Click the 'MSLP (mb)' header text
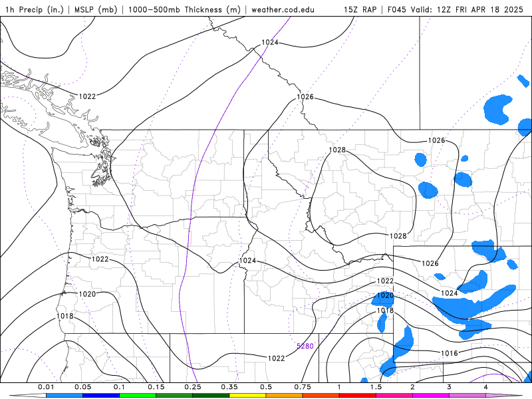532x399 pixels. (x=96, y=9)
